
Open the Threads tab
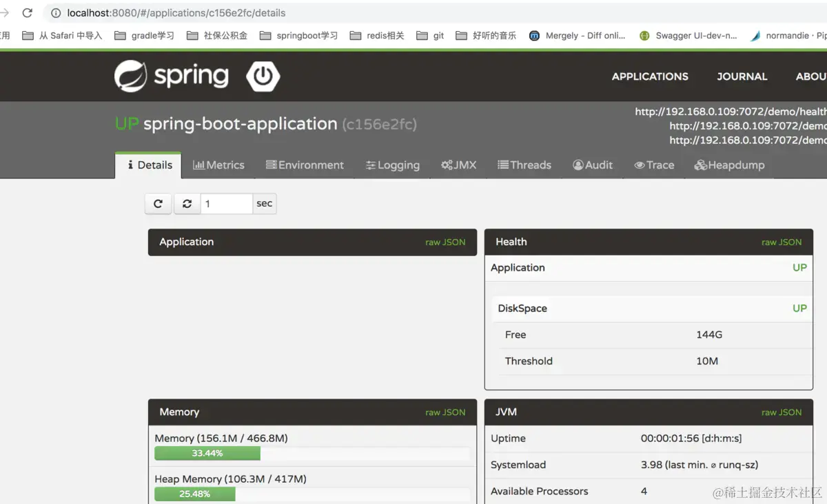coord(524,165)
